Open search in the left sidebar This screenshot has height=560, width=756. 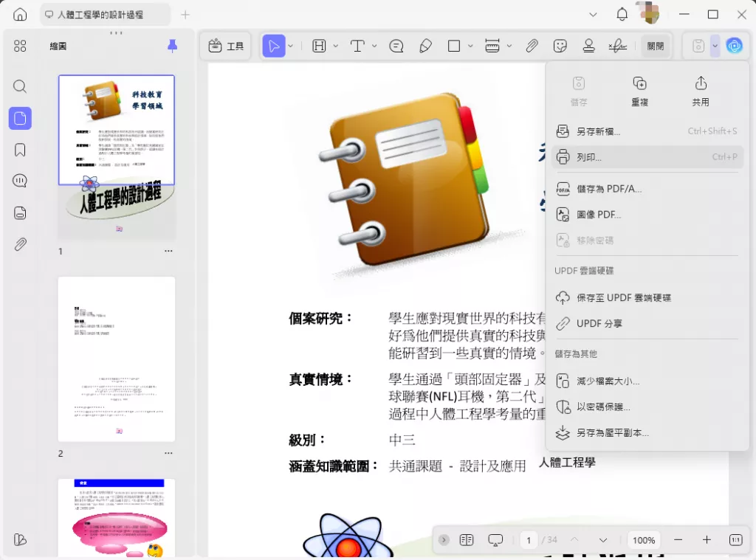coord(20,86)
